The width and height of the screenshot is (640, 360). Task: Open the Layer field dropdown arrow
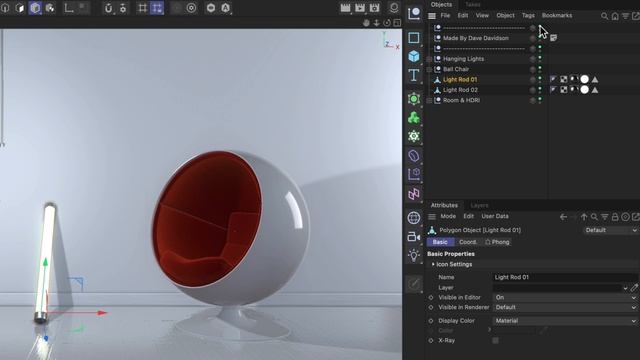tap(625, 288)
